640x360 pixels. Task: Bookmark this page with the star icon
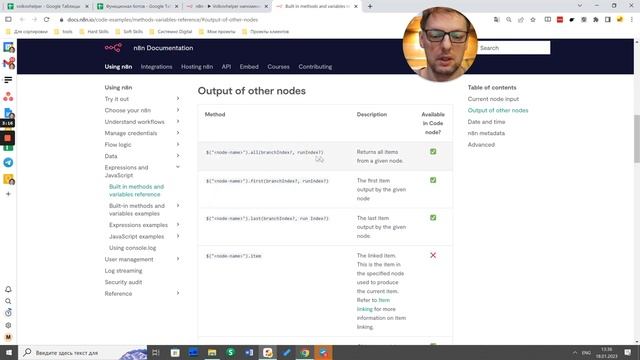click(533, 20)
